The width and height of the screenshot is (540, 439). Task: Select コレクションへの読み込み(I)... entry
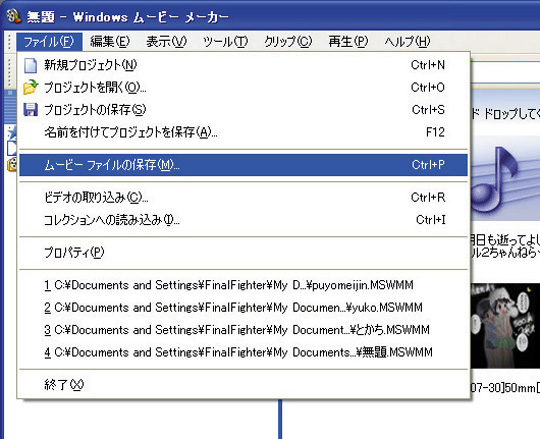[x=243, y=220]
